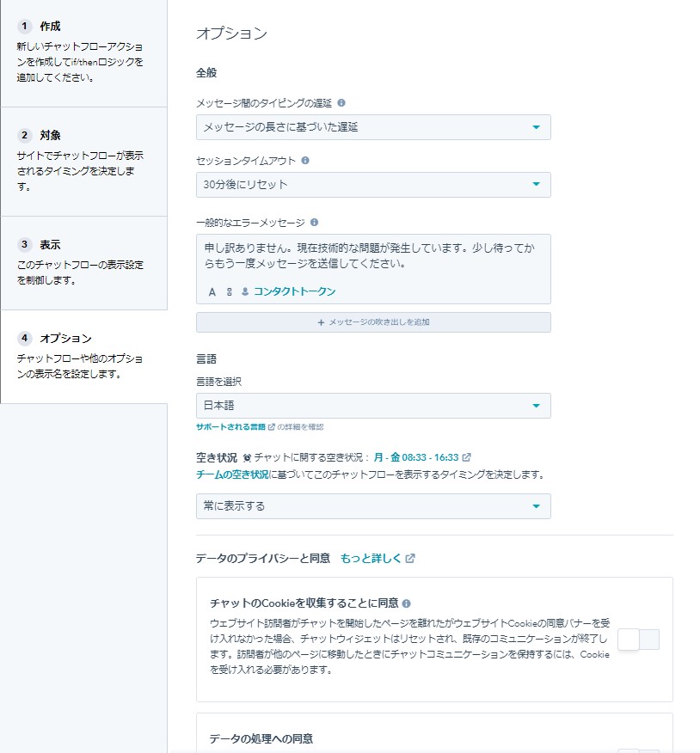700x753 pixels.
Task: Click the データのプライバシーと同意 section title
Action: [x=263, y=559]
